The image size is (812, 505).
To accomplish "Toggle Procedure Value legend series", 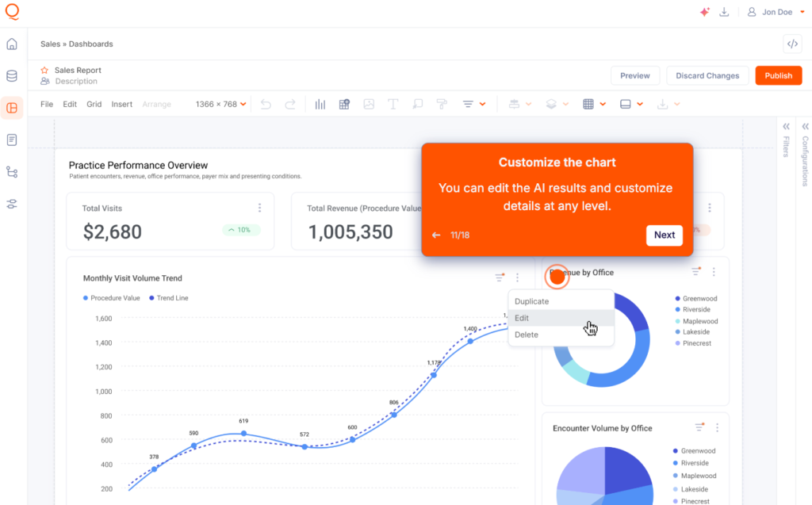I will [x=111, y=298].
